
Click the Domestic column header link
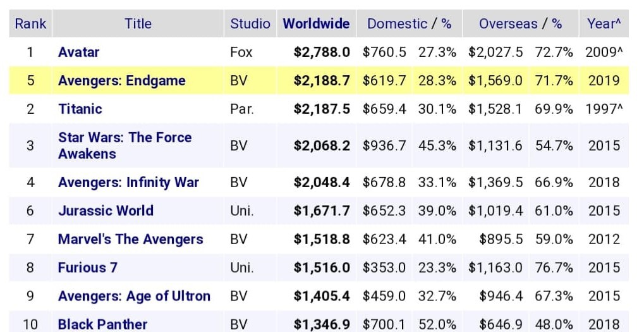[397, 24]
